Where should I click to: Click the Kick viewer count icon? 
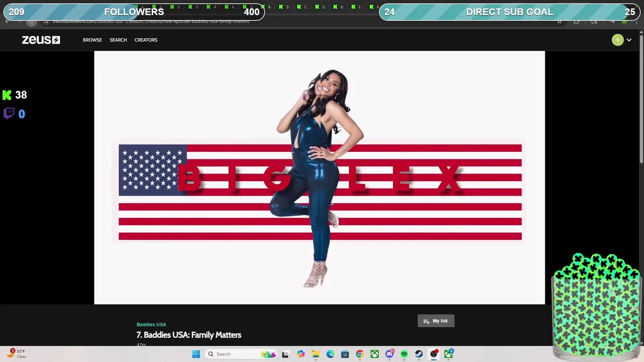pyautogui.click(x=7, y=95)
